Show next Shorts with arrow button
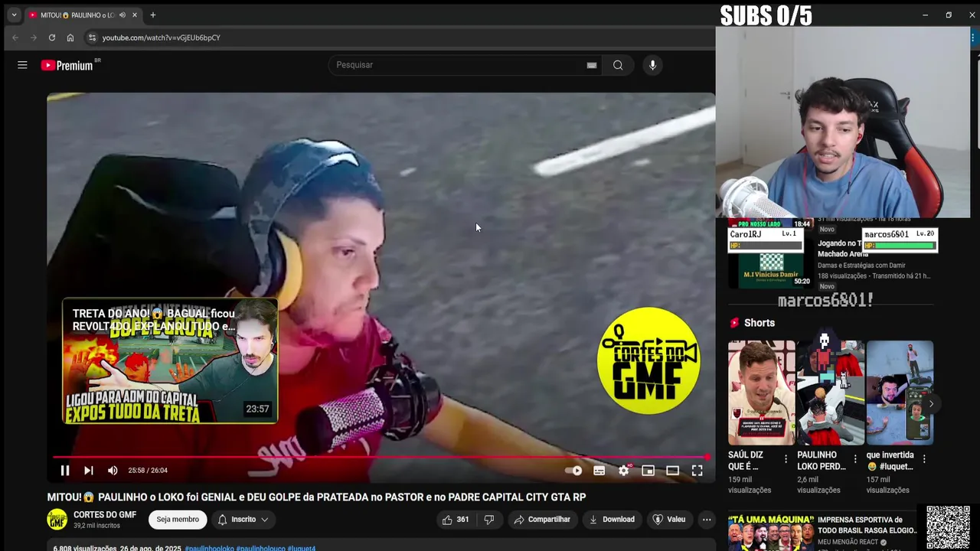 point(930,403)
